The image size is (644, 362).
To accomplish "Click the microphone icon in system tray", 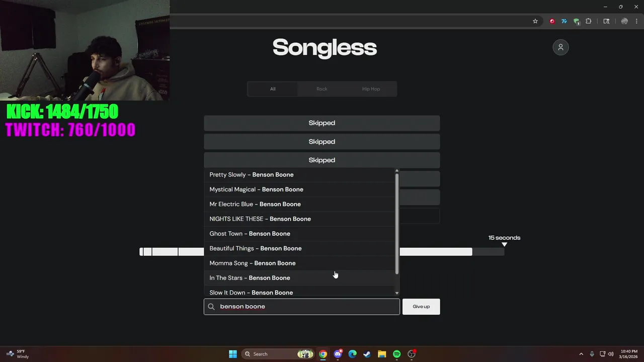I will pyautogui.click(x=592, y=354).
